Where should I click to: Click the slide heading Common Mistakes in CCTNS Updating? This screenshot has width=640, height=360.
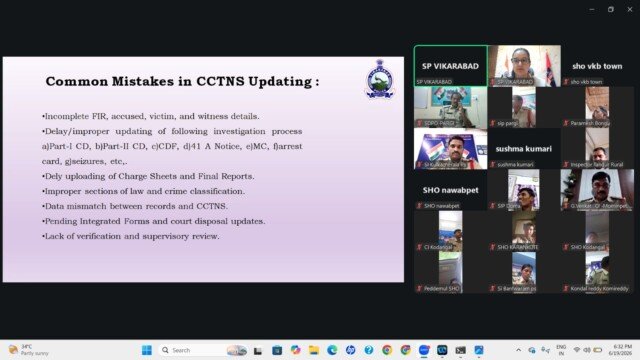coord(182,81)
